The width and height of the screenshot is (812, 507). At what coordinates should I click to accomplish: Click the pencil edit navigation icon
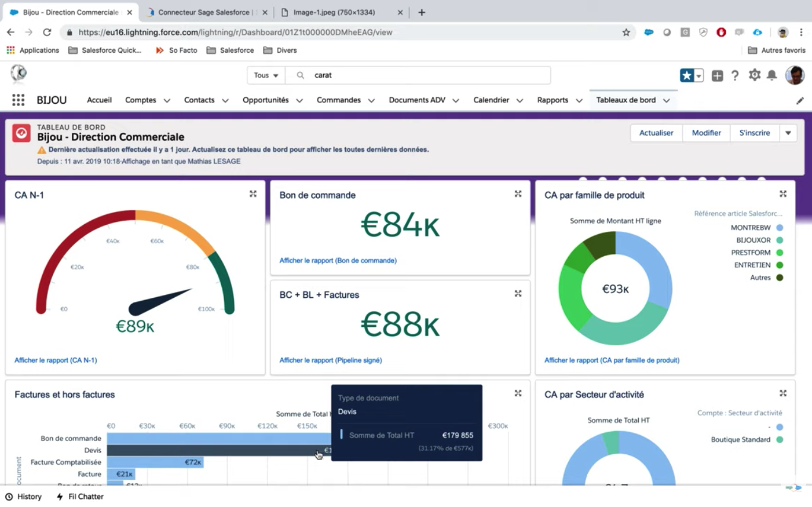pyautogui.click(x=800, y=101)
